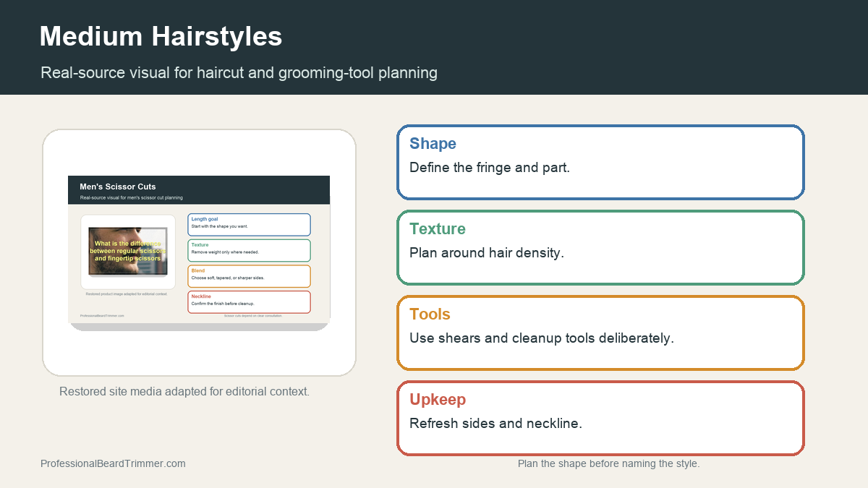Click the Upkeep card heading

click(x=438, y=399)
